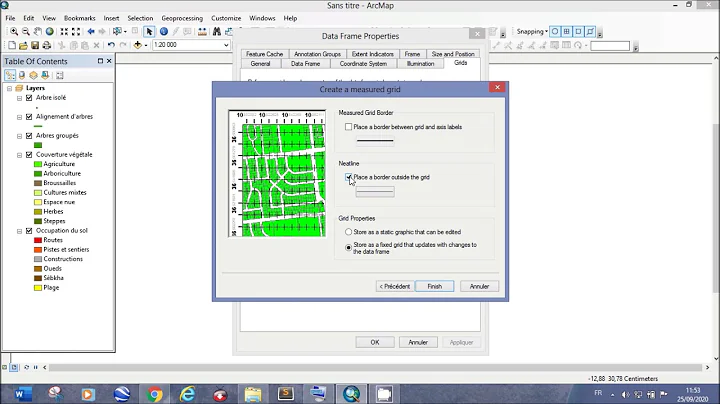Open the Add Data dropdown arrow
Viewport: 720px width, 404px height.
(146, 45)
